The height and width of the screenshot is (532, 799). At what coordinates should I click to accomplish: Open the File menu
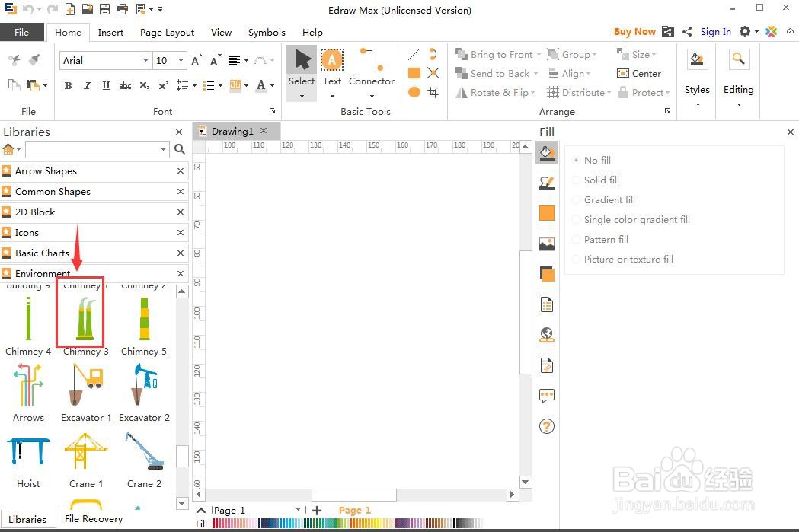point(21,32)
